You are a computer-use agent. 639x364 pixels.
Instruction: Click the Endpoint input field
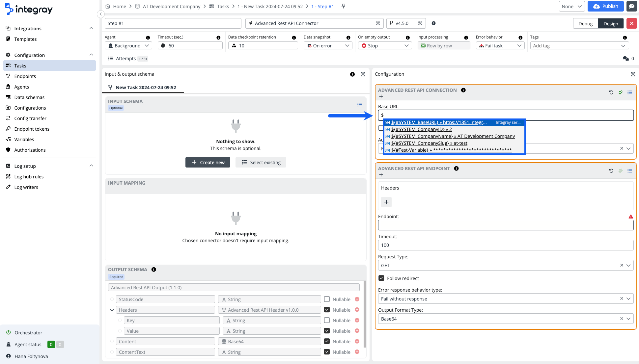(506, 225)
